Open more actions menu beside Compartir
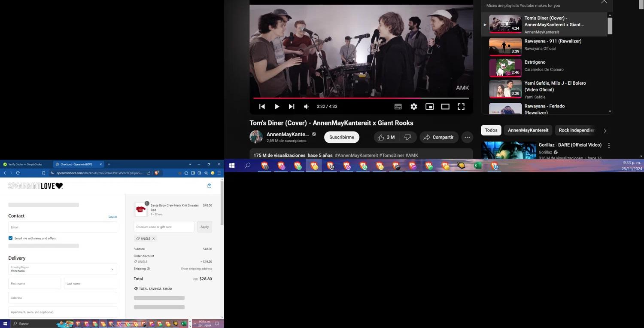 pos(467,137)
